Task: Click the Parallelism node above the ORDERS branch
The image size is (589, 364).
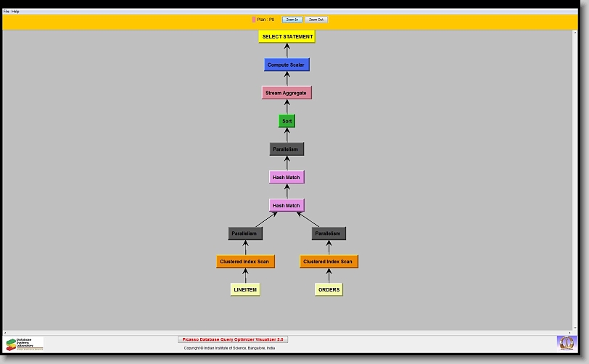Action: click(x=329, y=233)
